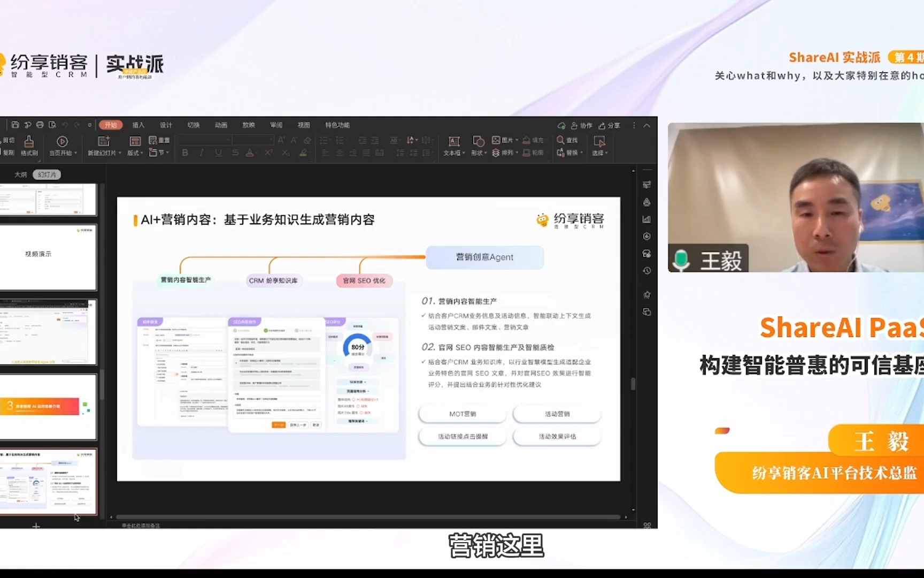Image resolution: width=924 pixels, height=578 pixels.
Task: Open the three-dot more options icon
Action: (634, 125)
